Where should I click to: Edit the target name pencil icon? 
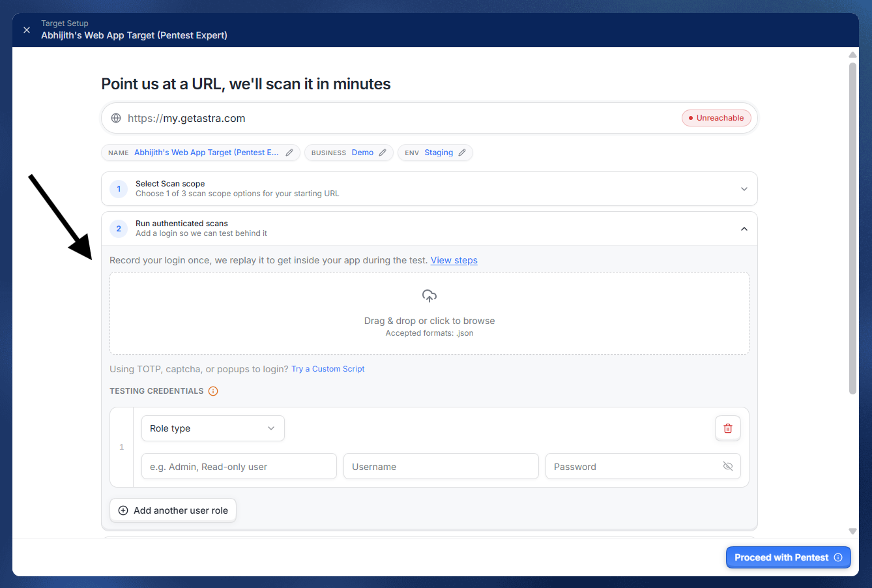point(289,153)
